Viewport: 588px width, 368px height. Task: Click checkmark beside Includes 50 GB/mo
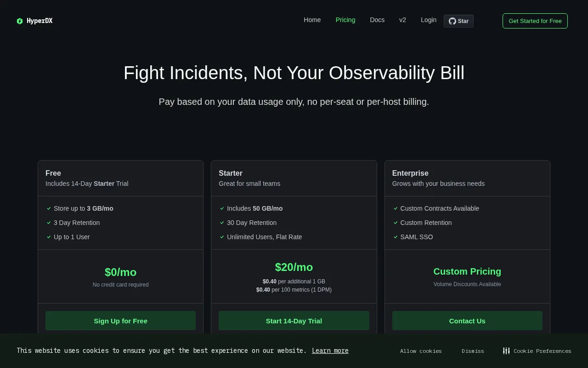click(222, 208)
